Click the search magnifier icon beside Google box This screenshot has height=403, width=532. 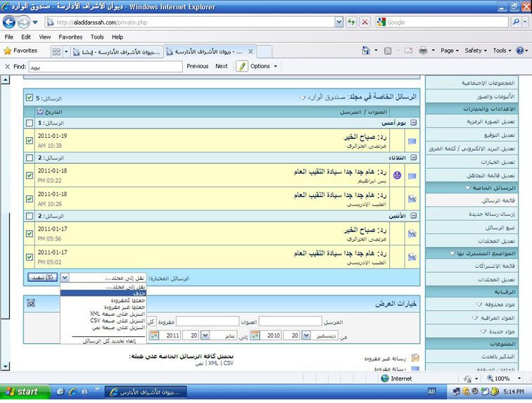click(x=516, y=22)
